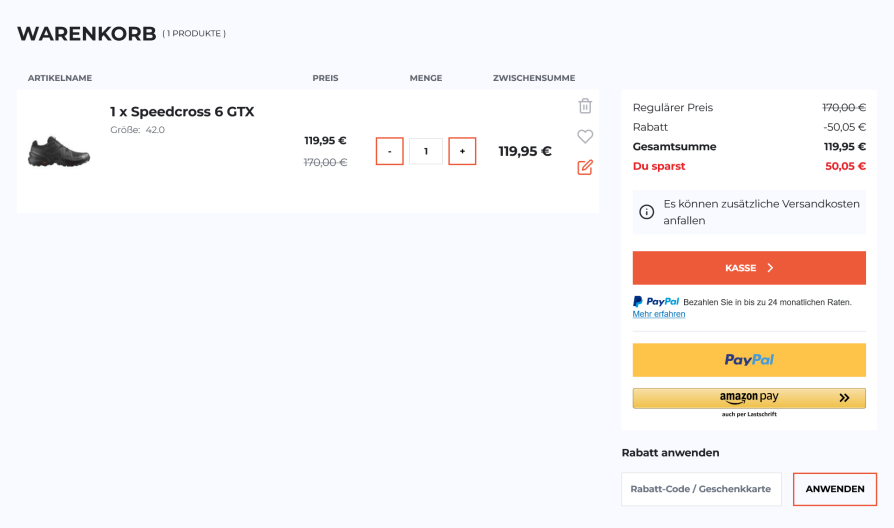
Task: Click the MENGE column header
Action: [426, 78]
